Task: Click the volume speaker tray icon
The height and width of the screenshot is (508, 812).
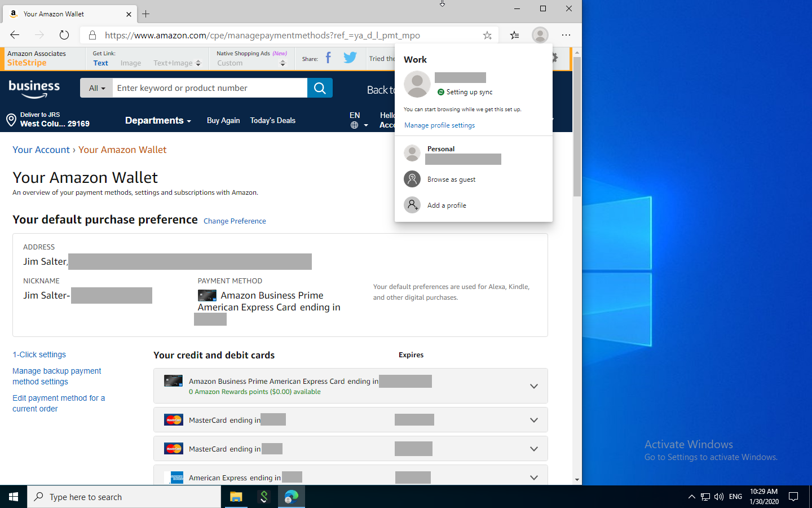Action: pyautogui.click(x=719, y=497)
